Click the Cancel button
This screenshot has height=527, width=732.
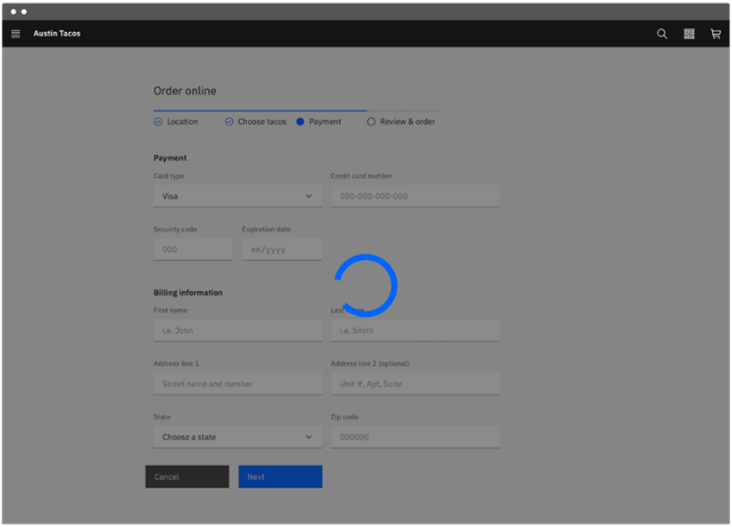pyautogui.click(x=187, y=477)
